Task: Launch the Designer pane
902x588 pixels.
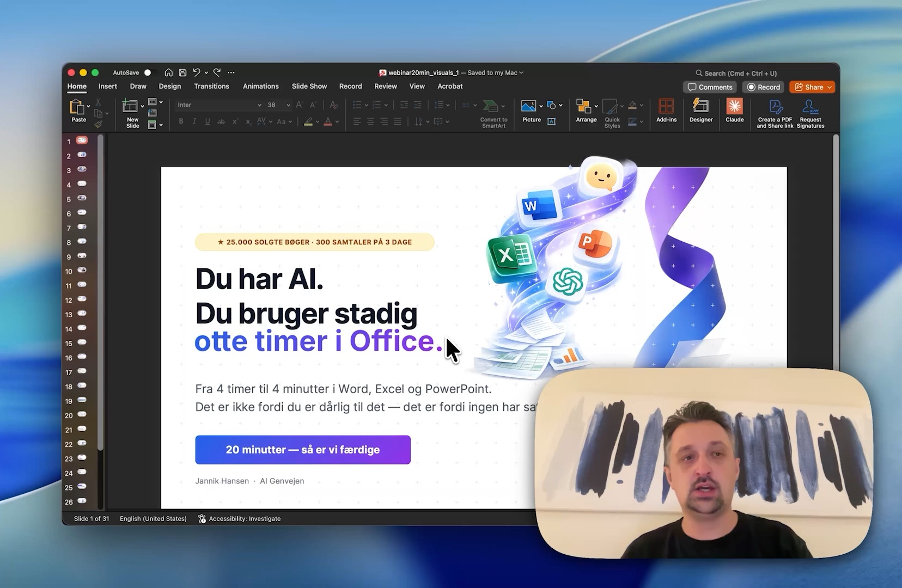Action: [x=701, y=110]
